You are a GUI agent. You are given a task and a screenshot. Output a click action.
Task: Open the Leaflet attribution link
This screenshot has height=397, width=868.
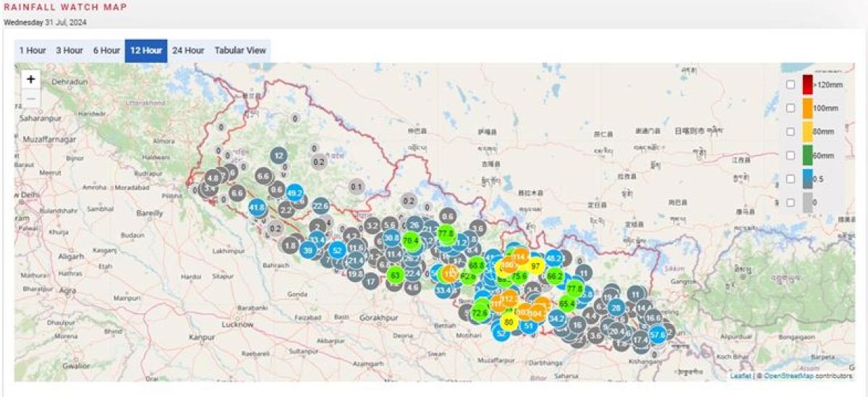[x=740, y=376]
